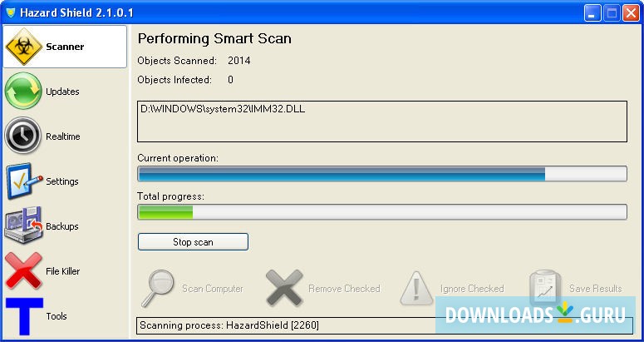Click the current file path box
The height and width of the screenshot is (342, 644).
coord(382,121)
